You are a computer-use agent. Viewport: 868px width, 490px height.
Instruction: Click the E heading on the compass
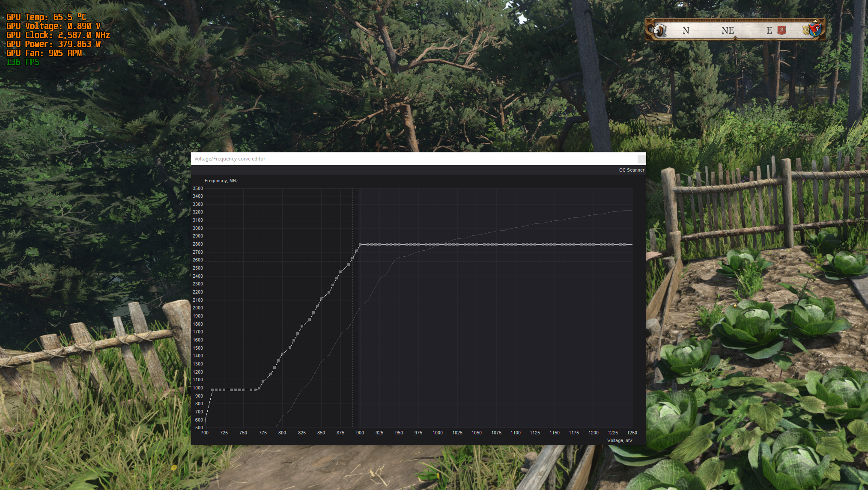coord(769,31)
